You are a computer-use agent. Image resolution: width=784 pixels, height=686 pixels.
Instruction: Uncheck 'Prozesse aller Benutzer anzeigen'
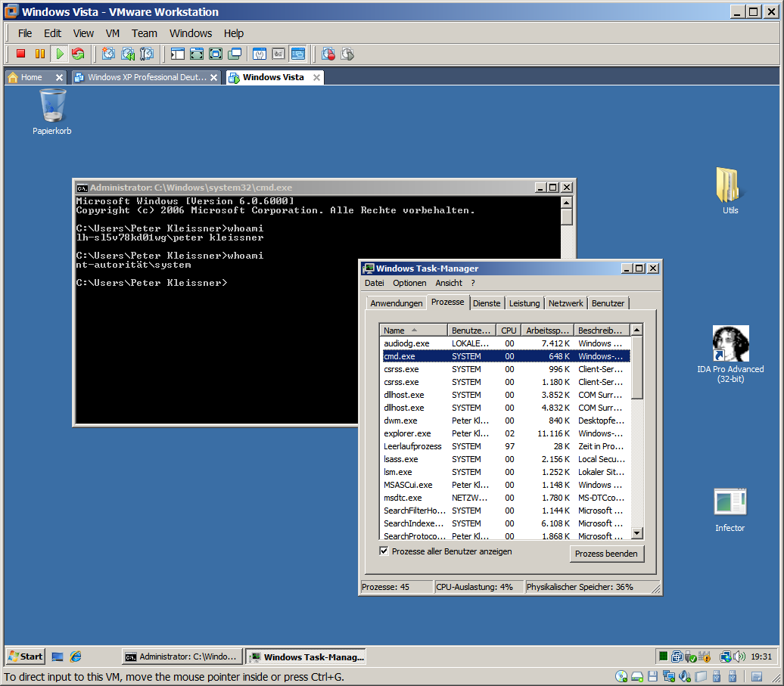[x=384, y=551]
